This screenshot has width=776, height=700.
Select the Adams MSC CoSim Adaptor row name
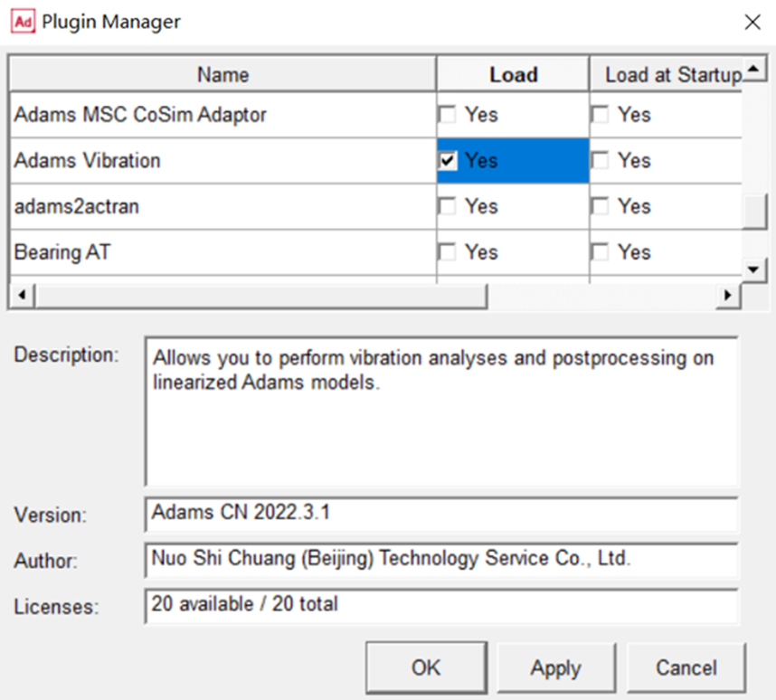tap(140, 115)
